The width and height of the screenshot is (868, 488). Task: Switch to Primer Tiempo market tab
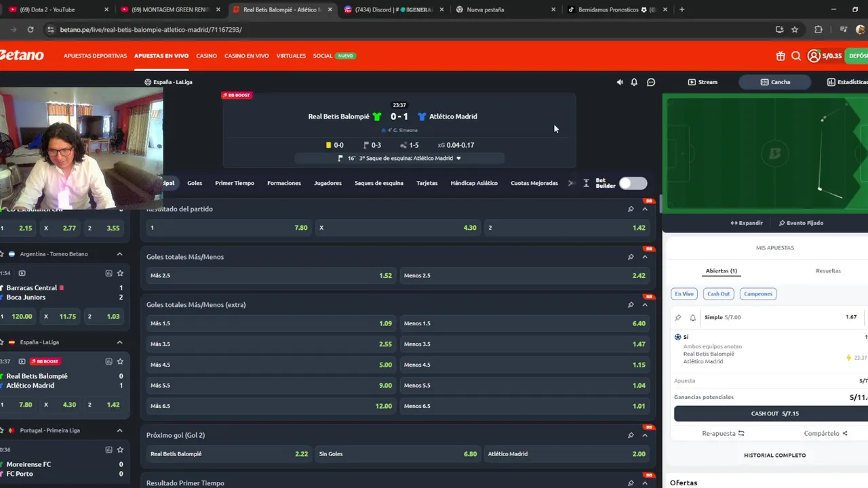click(235, 183)
